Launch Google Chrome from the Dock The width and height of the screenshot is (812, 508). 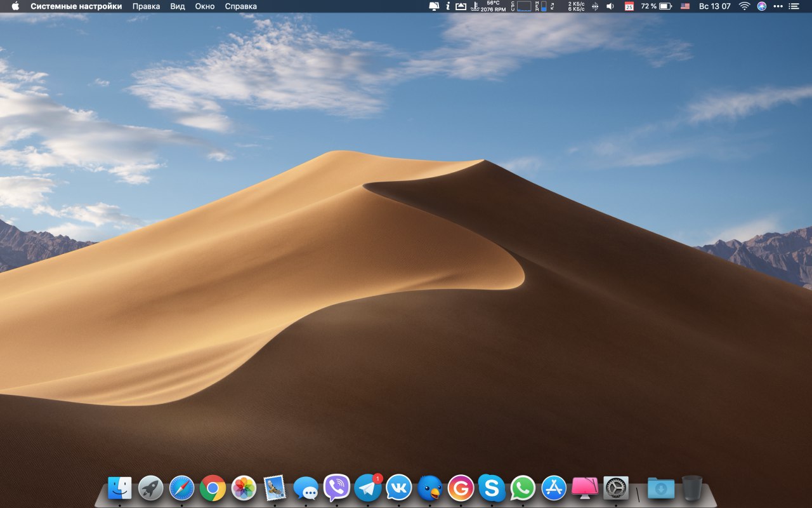pos(213,488)
